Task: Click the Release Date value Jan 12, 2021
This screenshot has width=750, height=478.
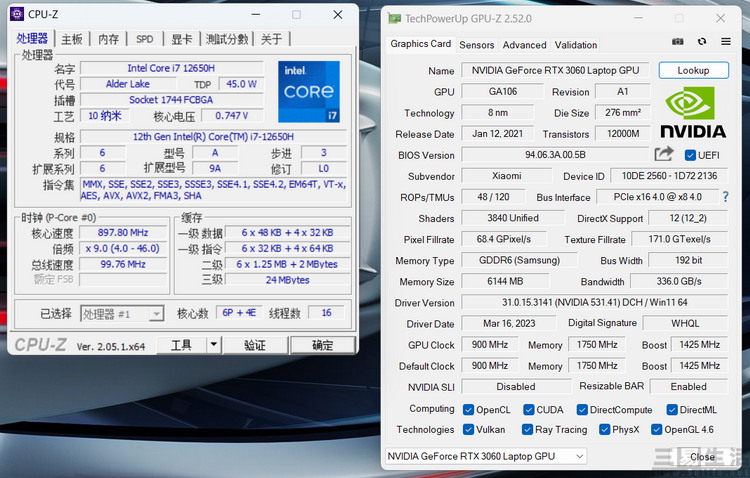Action: tap(497, 133)
